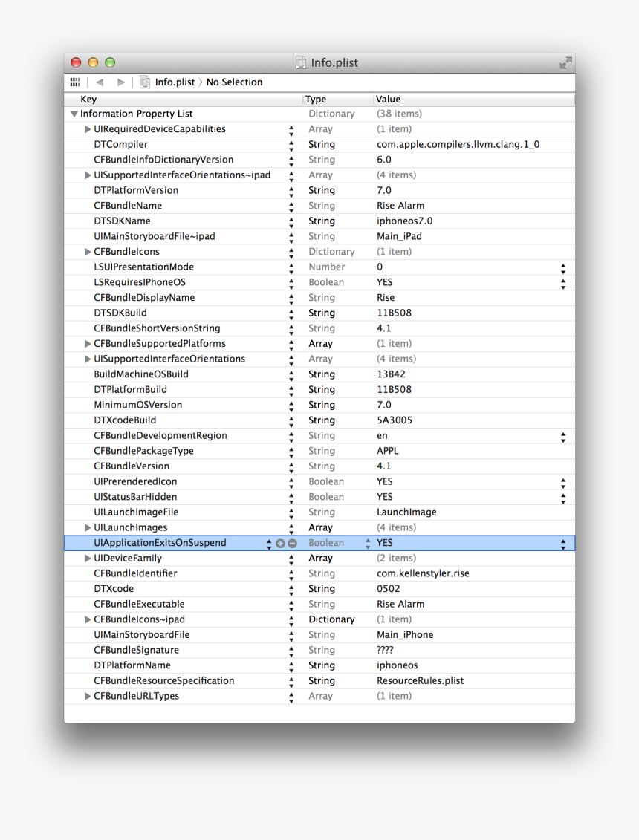
Task: Open value popup for LSRequiresIPhoneOS
Action: 563,284
